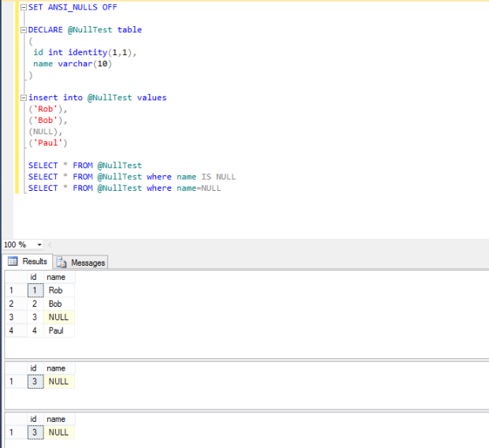Image resolution: width=489 pixels, height=448 pixels.
Task: Click the horizontal scroll left arrow beside zoom
Action: tap(51, 245)
